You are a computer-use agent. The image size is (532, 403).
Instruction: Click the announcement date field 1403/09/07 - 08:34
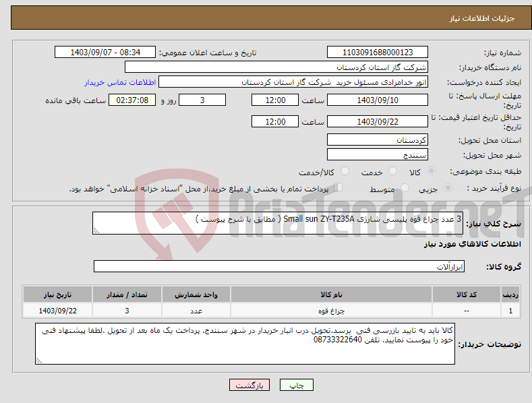point(105,53)
